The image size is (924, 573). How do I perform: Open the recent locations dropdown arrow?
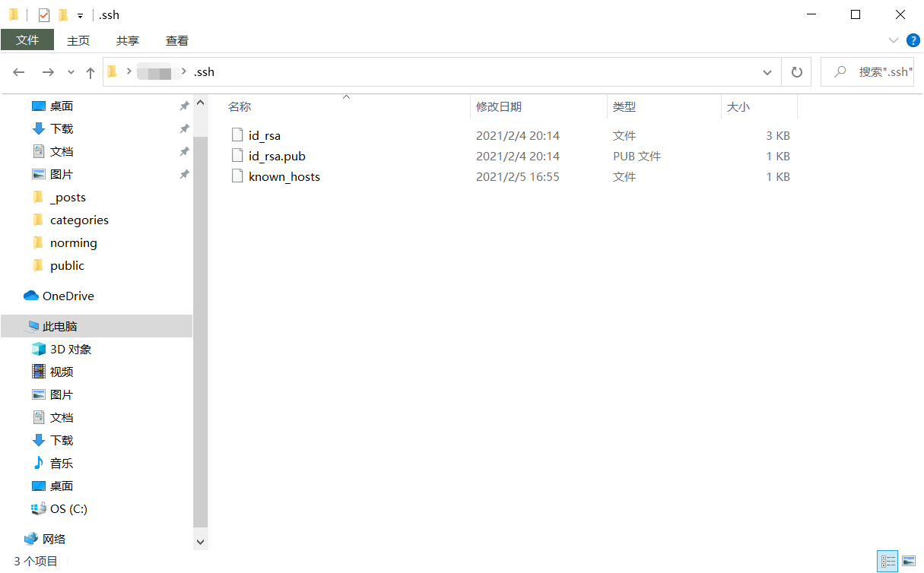(x=71, y=72)
